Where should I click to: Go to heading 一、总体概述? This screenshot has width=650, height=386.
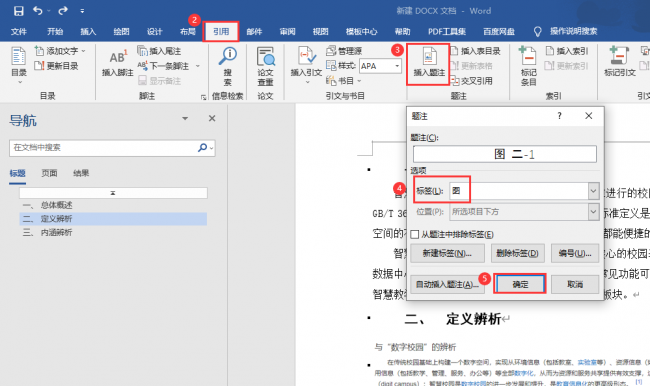pos(113,205)
